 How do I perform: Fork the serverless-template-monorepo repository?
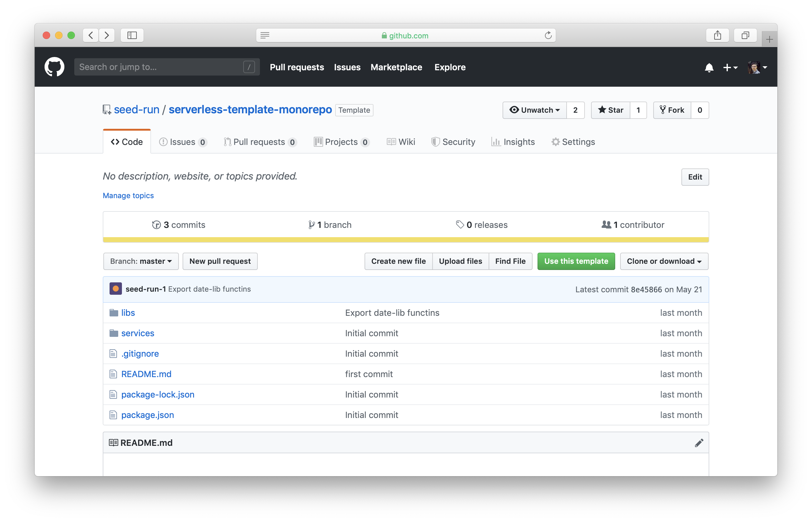[x=672, y=110]
